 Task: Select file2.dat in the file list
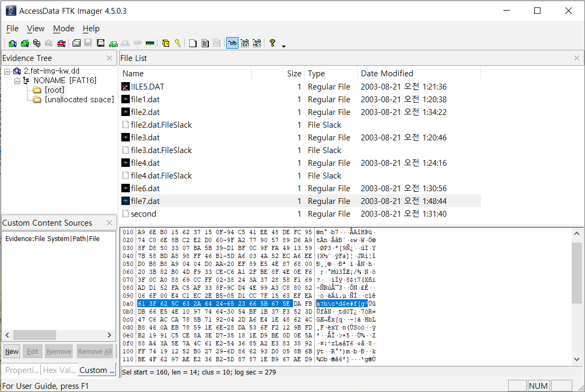[x=145, y=112]
